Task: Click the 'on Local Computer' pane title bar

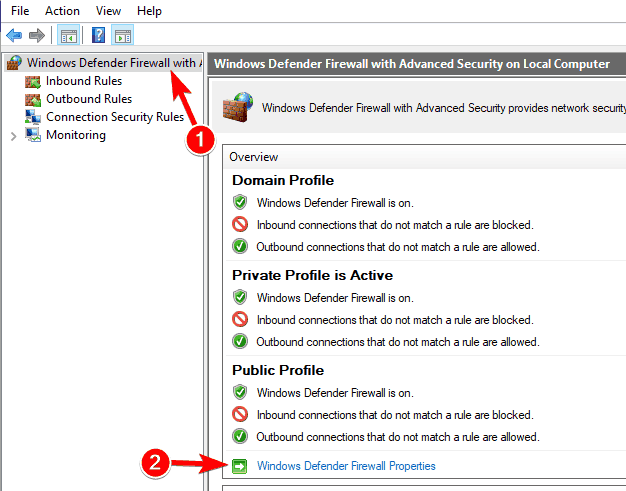Action: pyautogui.click(x=418, y=64)
